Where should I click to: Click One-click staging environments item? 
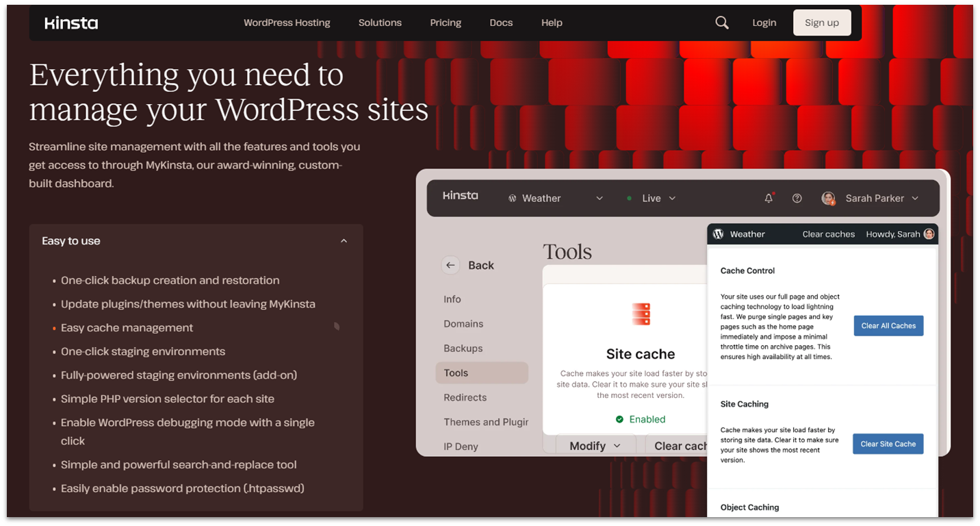(142, 352)
